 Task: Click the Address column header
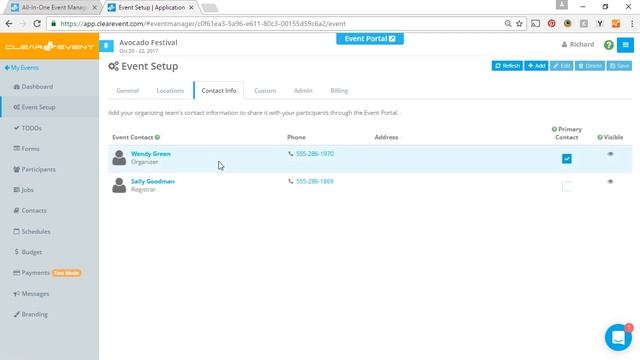click(387, 137)
